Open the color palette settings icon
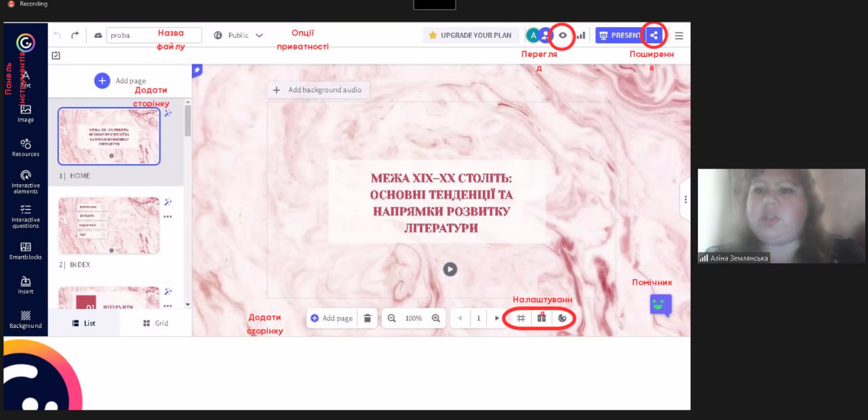Image resolution: width=868 pixels, height=420 pixels. pyautogui.click(x=562, y=318)
